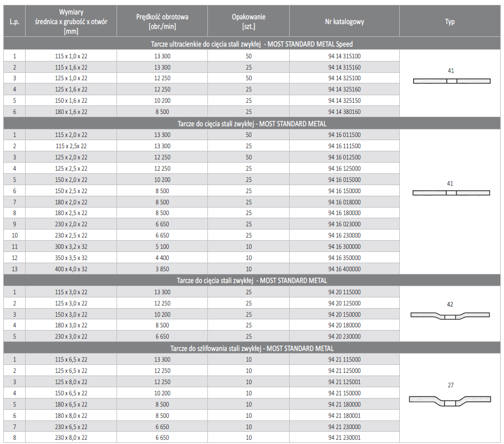Select catalog number 94 16 011500

point(344,134)
